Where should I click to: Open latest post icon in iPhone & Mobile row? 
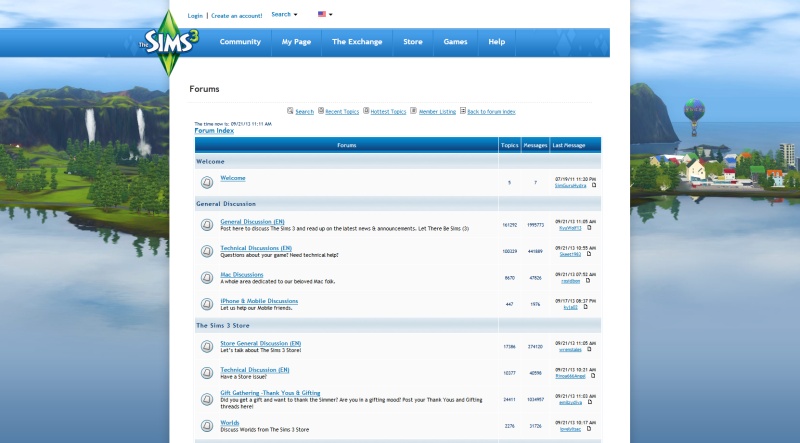pyautogui.click(x=585, y=307)
